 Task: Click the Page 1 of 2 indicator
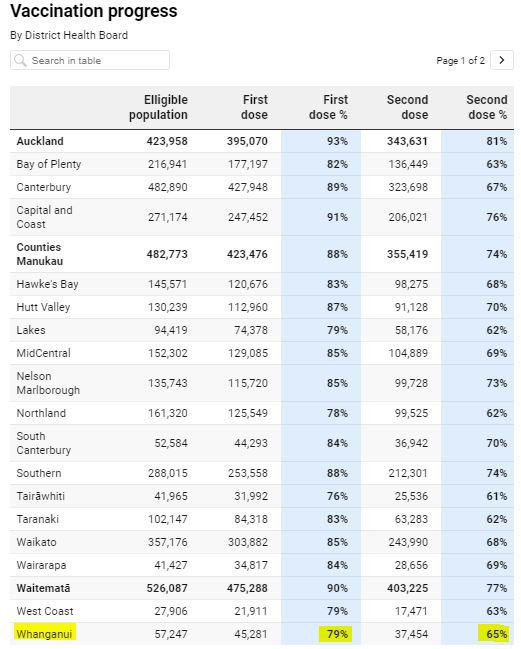tap(461, 60)
